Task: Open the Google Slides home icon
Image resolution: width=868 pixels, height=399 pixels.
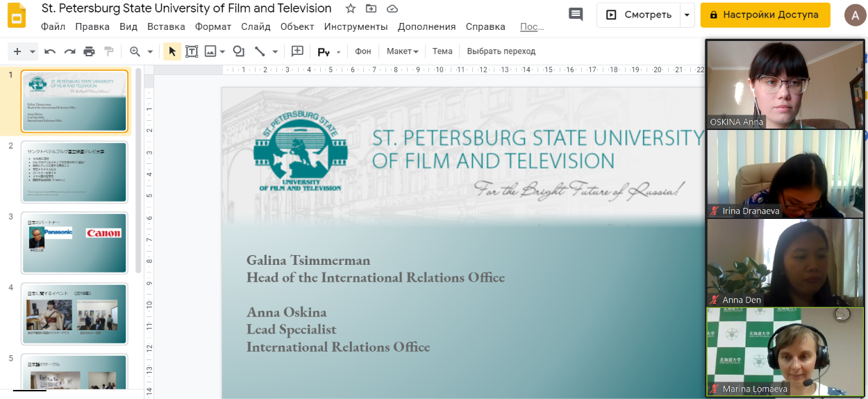Action: 16,17
